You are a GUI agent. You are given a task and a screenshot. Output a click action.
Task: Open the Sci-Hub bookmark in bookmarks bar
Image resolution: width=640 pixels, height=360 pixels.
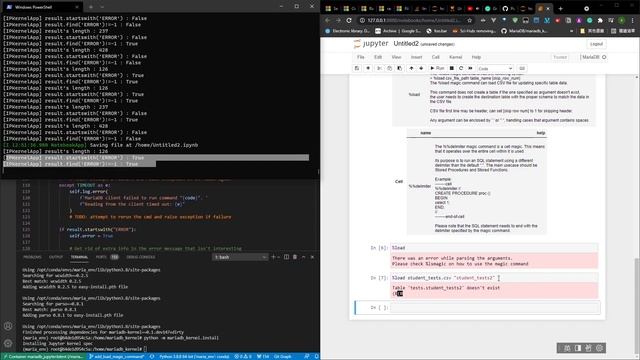tap(473, 31)
